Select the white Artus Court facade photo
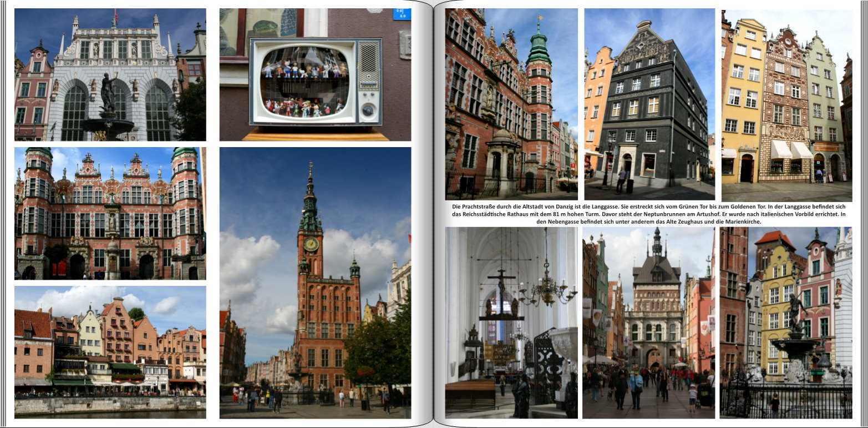868x428 pixels. pyautogui.click(x=110, y=74)
